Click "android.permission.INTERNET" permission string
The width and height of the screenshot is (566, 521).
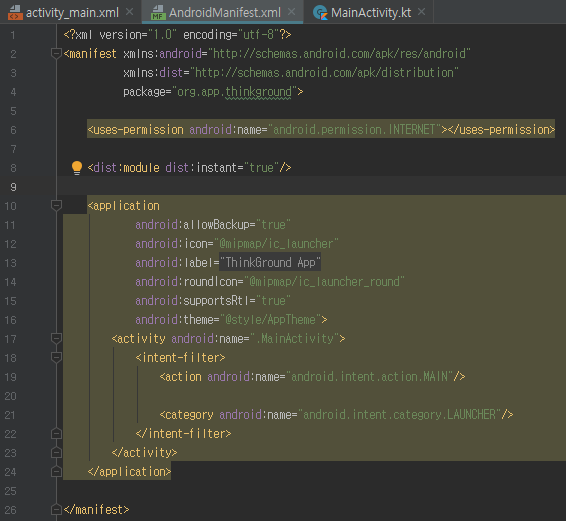pos(354,130)
